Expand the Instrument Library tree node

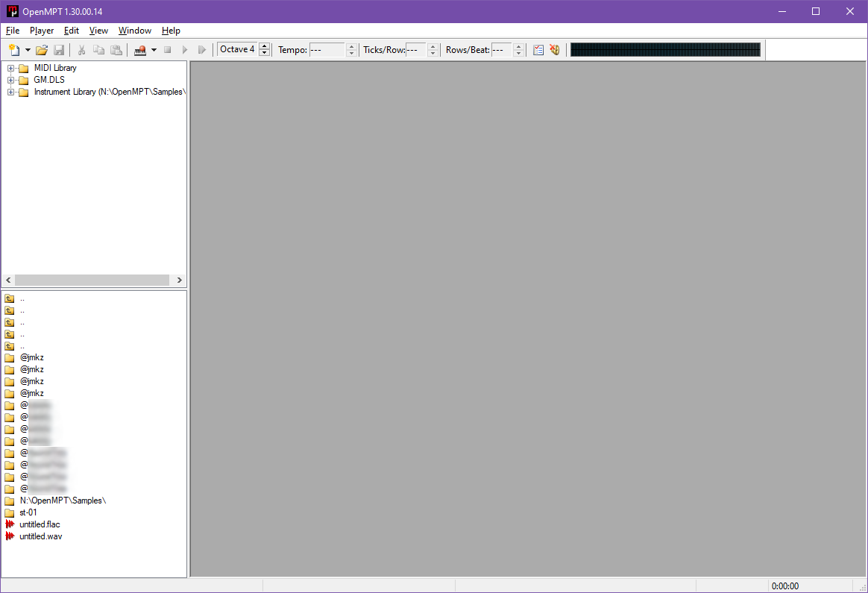coord(10,92)
